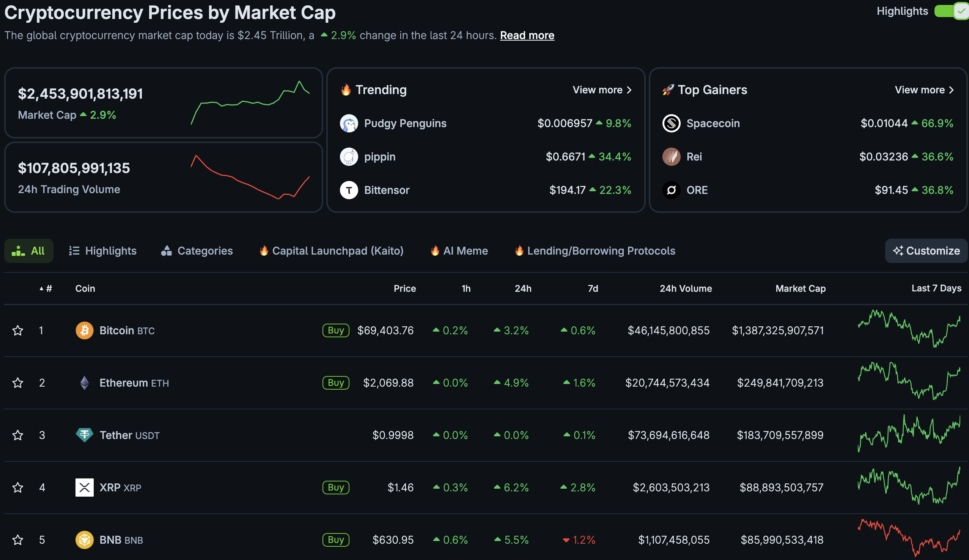
Task: Open Bitcoin's last 7 days sparkline
Action: tap(909, 329)
